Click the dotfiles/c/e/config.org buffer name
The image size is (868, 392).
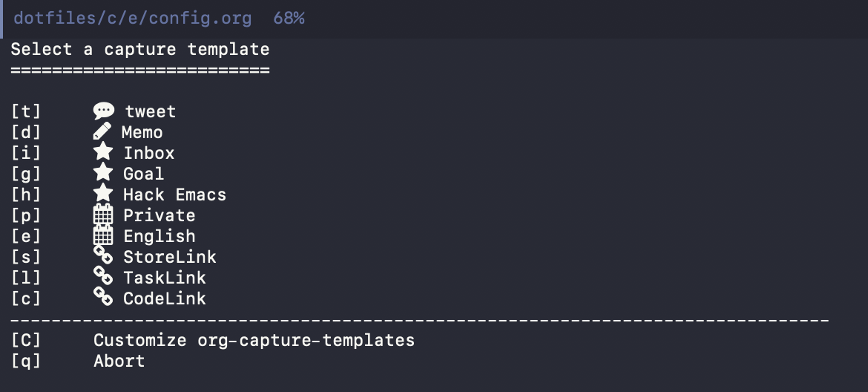[x=133, y=19]
